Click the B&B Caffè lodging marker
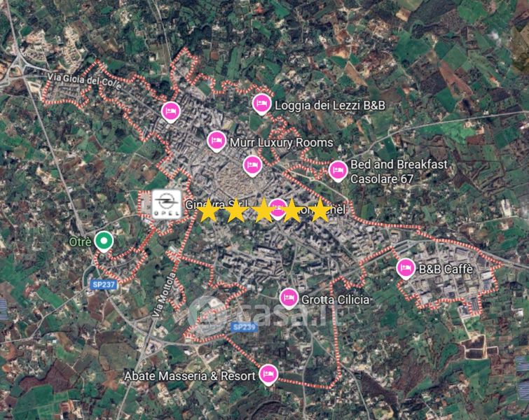This screenshot has height=420, width=529. [x=406, y=269]
